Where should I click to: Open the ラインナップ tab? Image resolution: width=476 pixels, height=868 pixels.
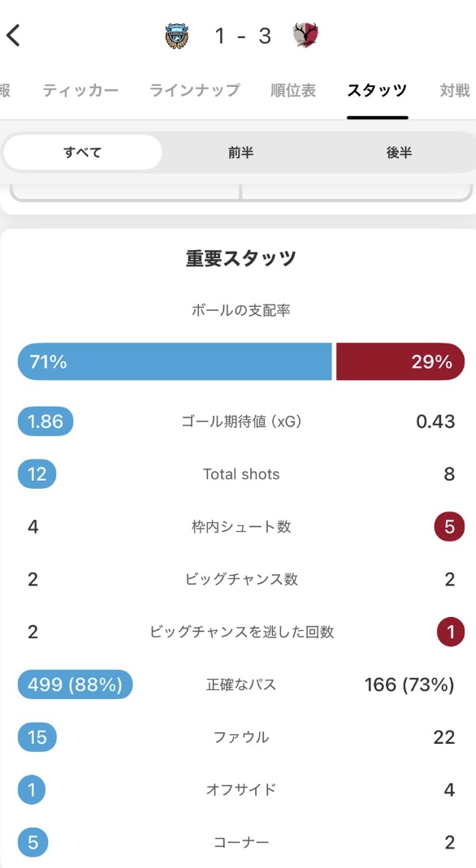point(195,90)
